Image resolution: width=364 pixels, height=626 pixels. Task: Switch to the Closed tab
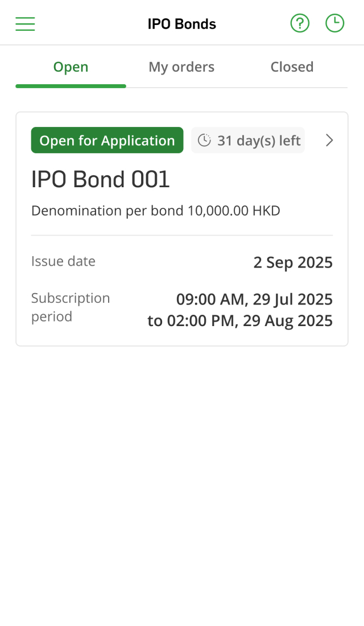(292, 67)
